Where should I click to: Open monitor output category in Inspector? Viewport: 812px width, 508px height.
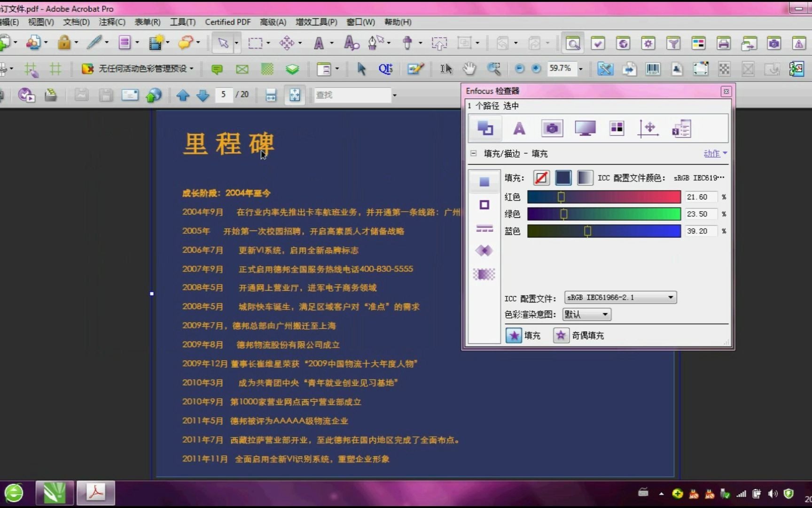tap(585, 128)
